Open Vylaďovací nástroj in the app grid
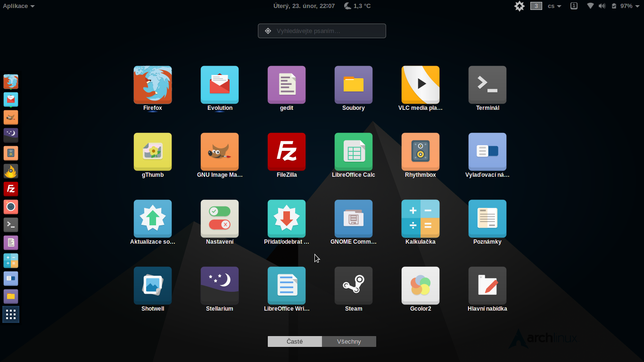The image size is (644, 362). (x=487, y=152)
